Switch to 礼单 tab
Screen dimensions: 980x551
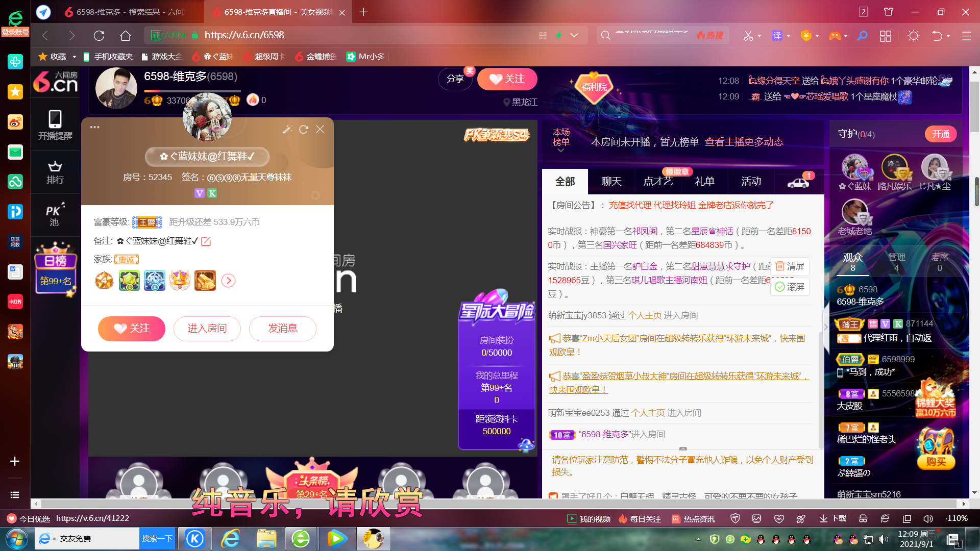click(x=704, y=182)
